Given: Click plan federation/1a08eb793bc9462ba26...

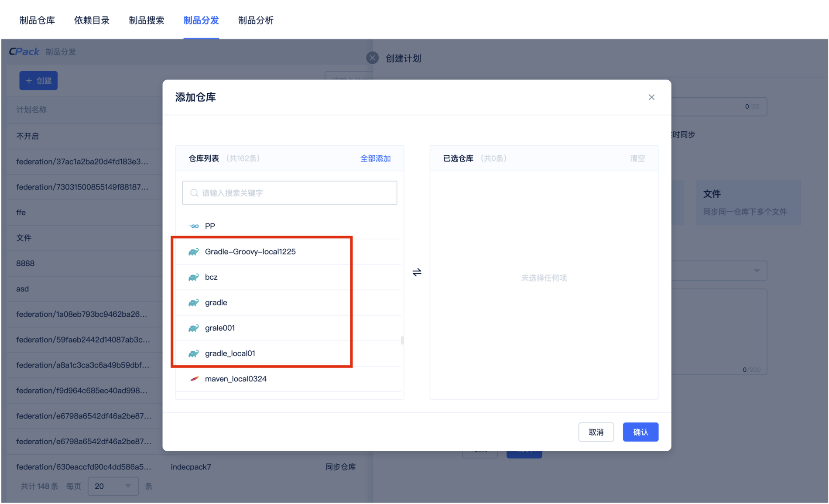Looking at the screenshot, I should click(x=82, y=314).
